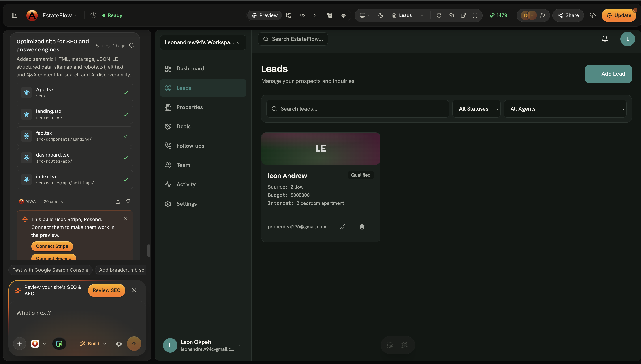Open the Leads page selector dropdown
This screenshot has width=641, height=364.
pyautogui.click(x=408, y=15)
